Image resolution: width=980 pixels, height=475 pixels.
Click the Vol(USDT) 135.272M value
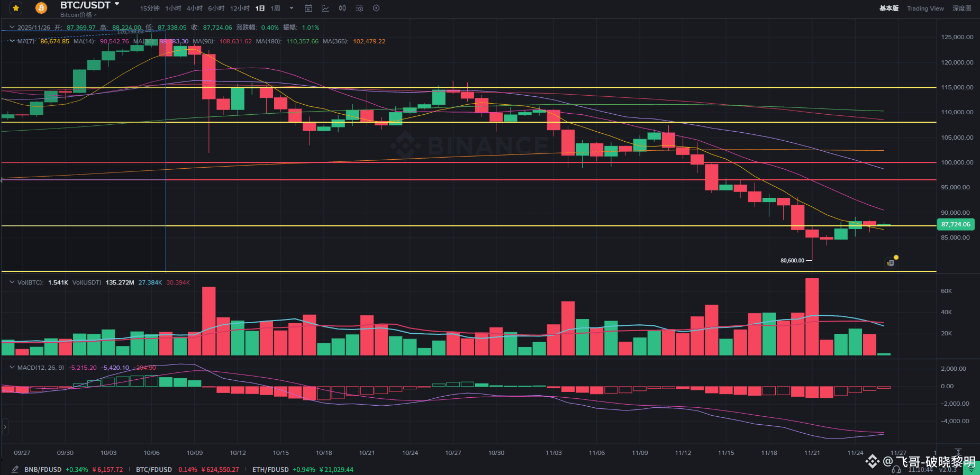pyautogui.click(x=120, y=282)
